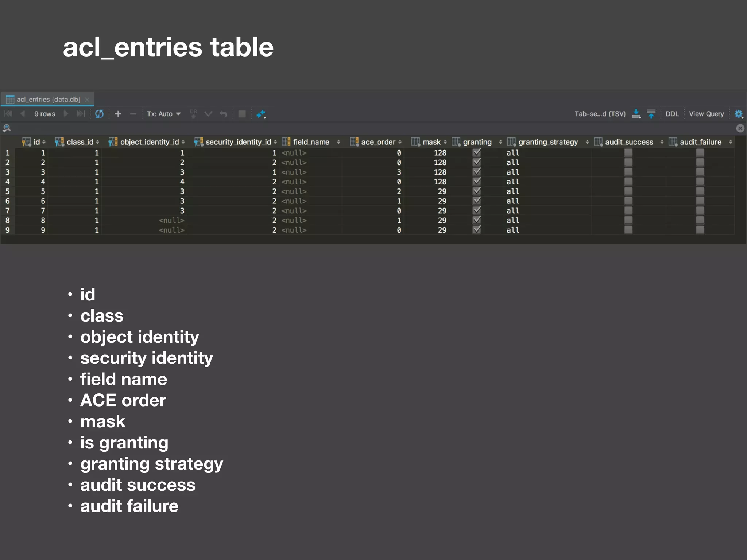This screenshot has width=747, height=560.
Task: Go to previous page of rows
Action: 23,114
